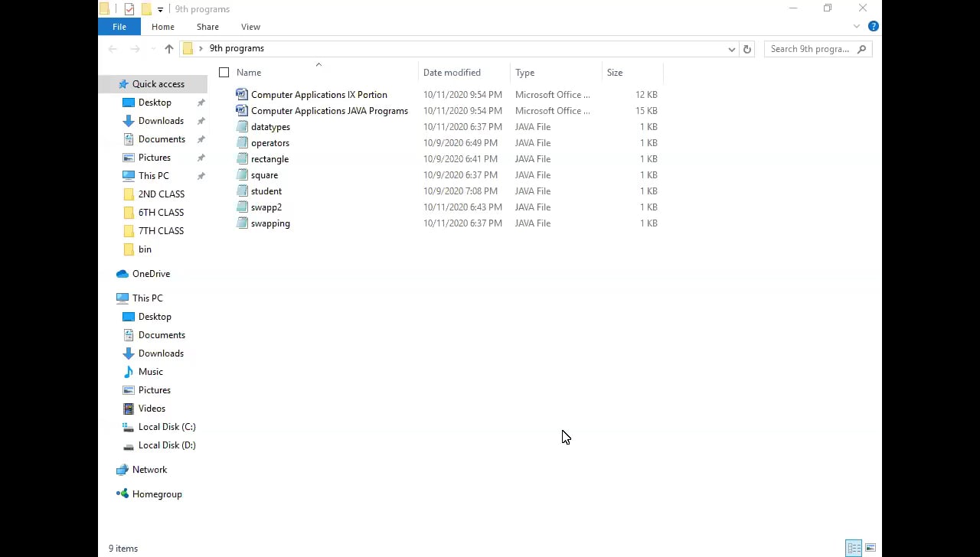
Task: Open the bin folder in the navigation pane
Action: tap(145, 249)
